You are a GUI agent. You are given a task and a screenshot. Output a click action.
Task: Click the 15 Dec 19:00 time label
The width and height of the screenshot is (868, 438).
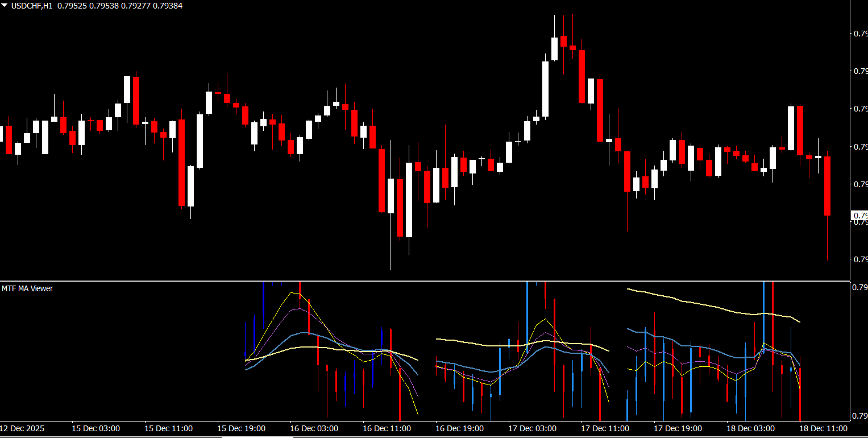point(241,428)
